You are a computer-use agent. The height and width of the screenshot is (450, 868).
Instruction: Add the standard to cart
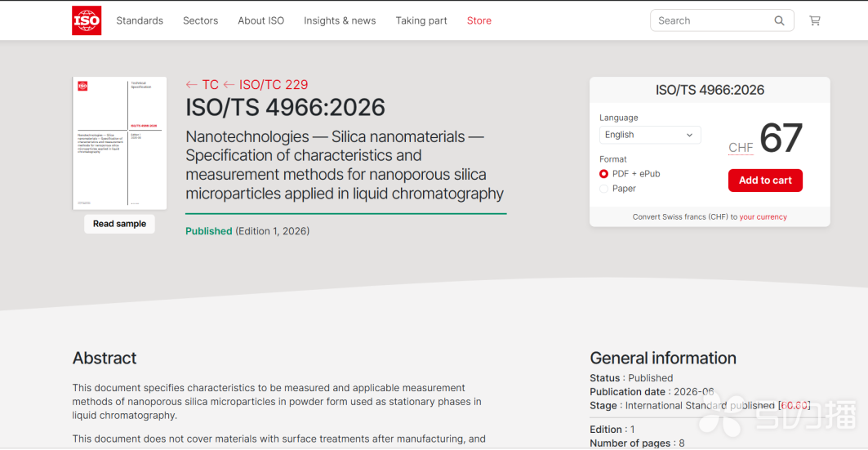[765, 180]
